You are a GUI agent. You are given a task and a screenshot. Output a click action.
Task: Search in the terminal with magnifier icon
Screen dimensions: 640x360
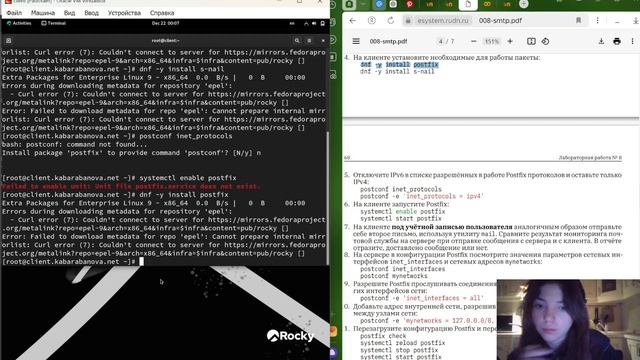(x=297, y=40)
